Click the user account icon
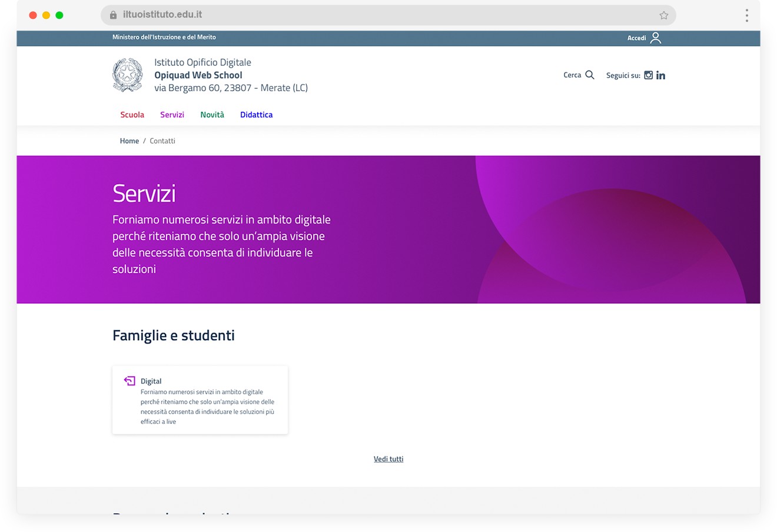Viewport: 777px width, 532px height. [656, 38]
